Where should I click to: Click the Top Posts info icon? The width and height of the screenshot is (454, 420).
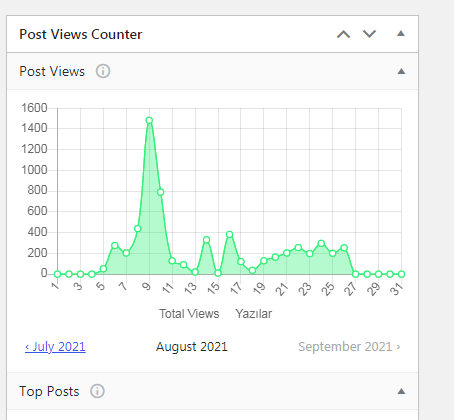[97, 391]
